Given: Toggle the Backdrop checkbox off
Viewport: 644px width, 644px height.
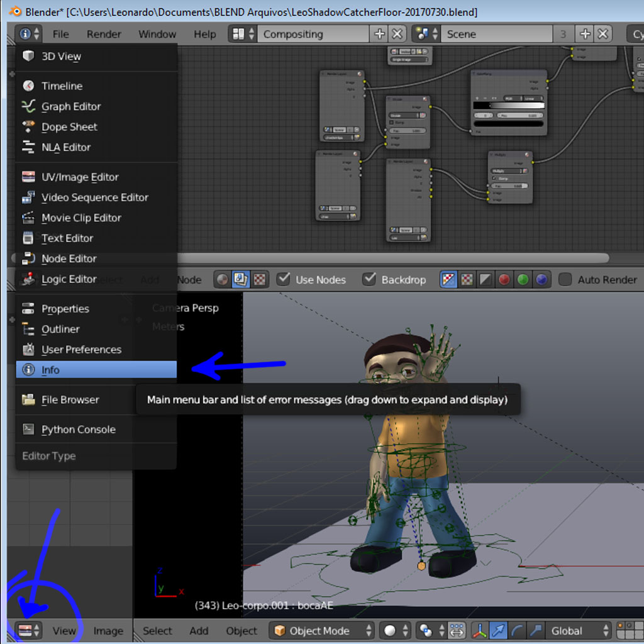Looking at the screenshot, I should pos(370,279).
